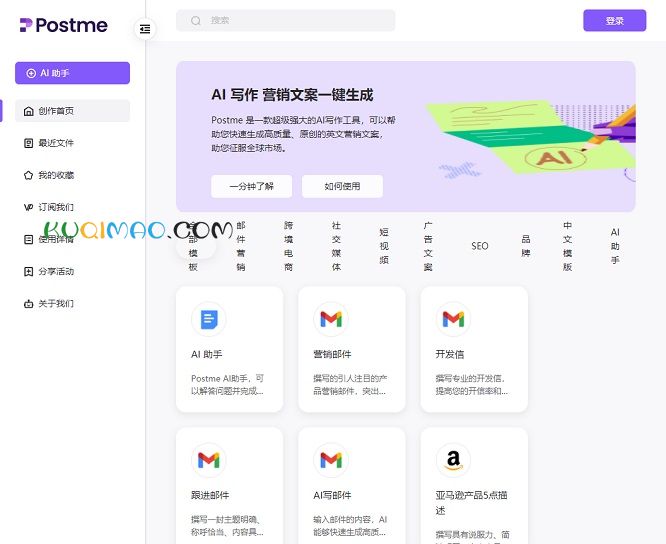Open the 开发信 template card title
Image resolution: width=666 pixels, height=544 pixels.
click(x=450, y=354)
